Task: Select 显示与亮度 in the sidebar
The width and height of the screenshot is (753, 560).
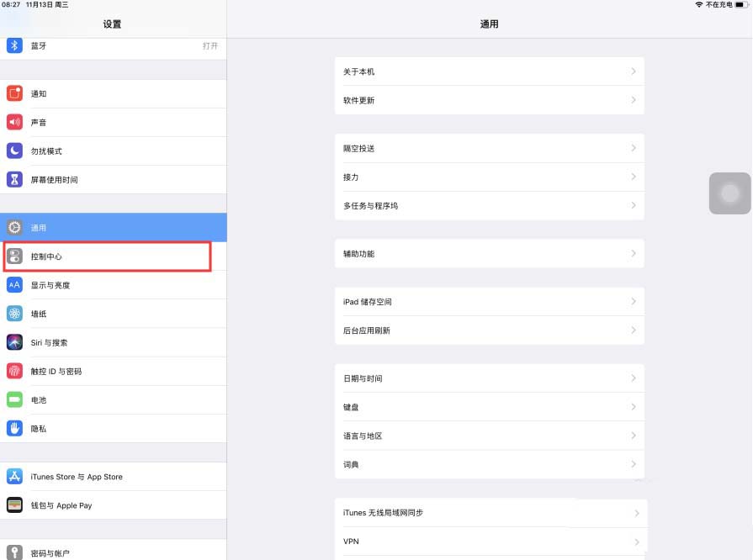Action: tap(50, 285)
